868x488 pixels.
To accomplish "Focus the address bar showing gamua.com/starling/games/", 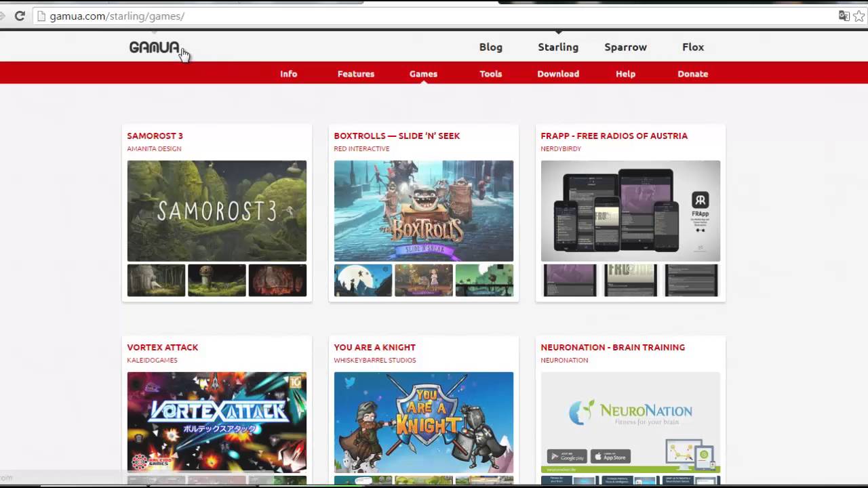I will 434,16.
